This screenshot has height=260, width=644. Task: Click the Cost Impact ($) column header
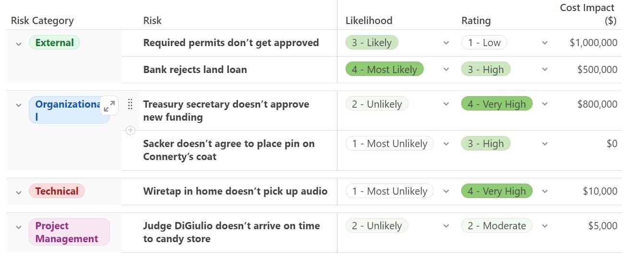(587, 14)
